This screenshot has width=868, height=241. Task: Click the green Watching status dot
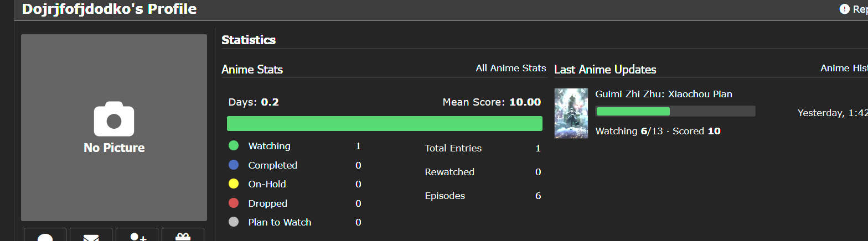[x=233, y=146]
